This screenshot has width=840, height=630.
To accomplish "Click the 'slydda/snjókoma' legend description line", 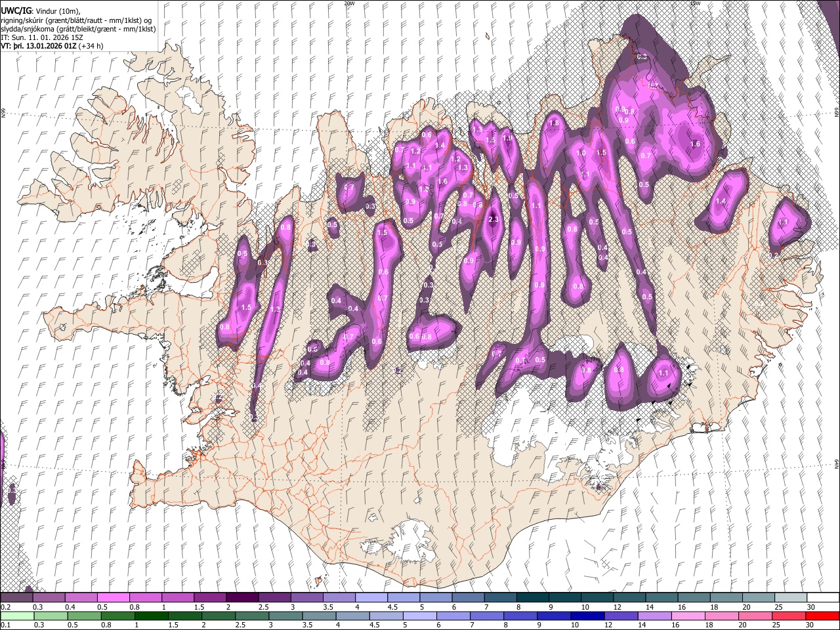I will (78, 29).
